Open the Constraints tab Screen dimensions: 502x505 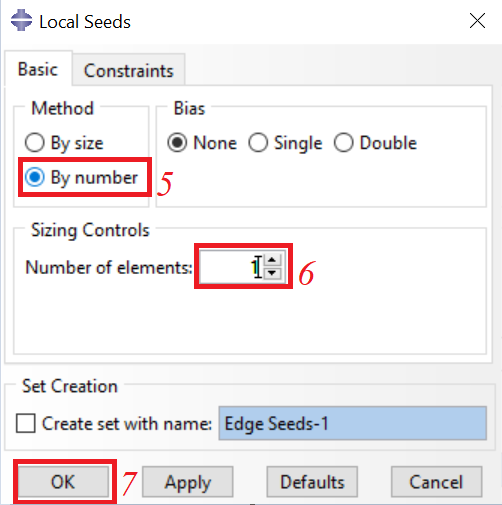[x=129, y=71]
